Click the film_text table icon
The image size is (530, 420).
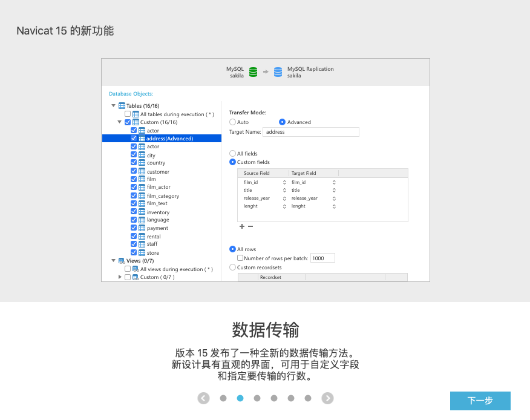(142, 203)
